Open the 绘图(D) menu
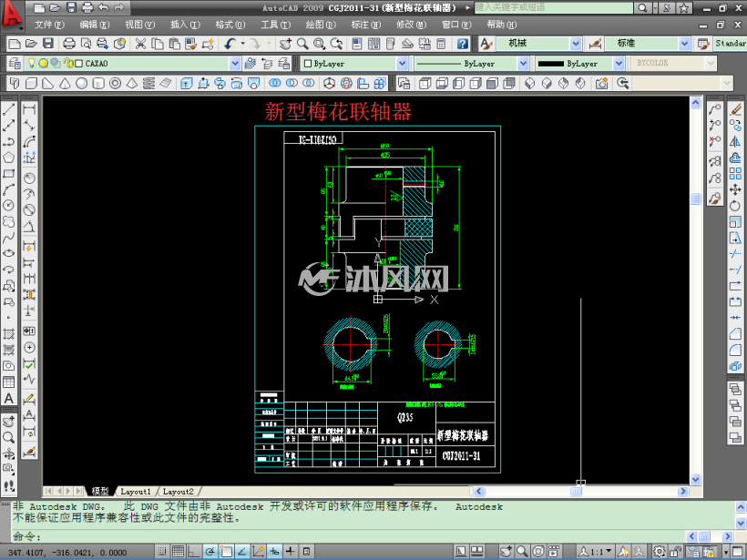747x560 pixels. pos(321,25)
